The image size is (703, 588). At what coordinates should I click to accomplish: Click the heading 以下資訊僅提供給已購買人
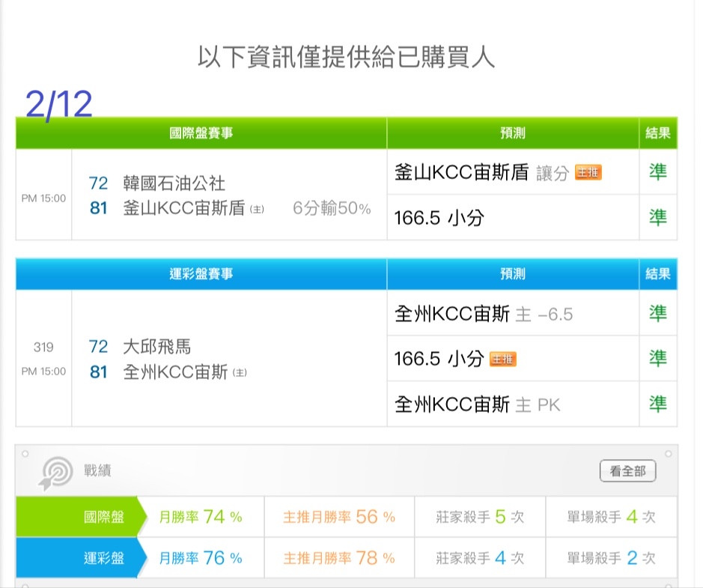[346, 58]
